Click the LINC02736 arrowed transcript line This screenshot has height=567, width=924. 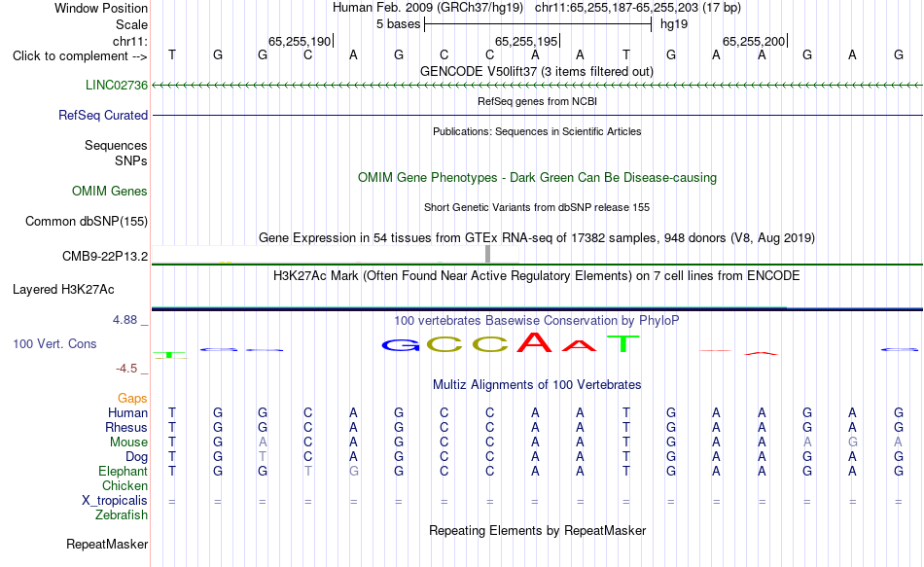click(x=537, y=86)
